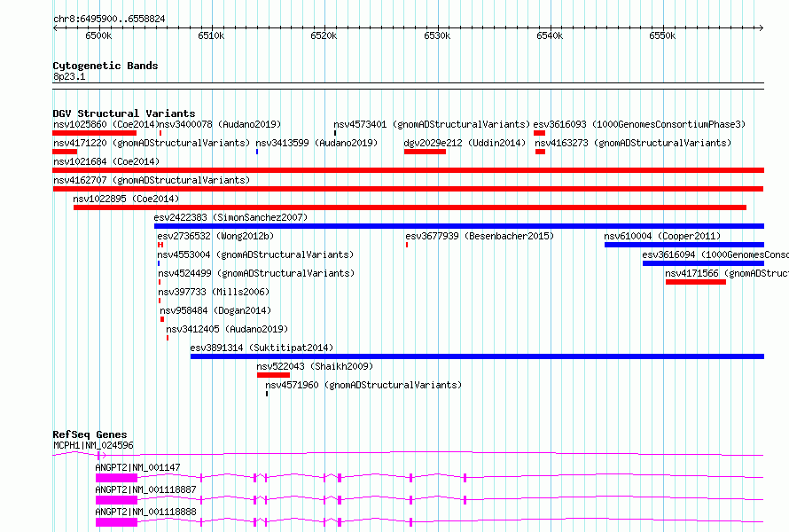
Task: Select the 8p23.1 band label
Action: 69,76
